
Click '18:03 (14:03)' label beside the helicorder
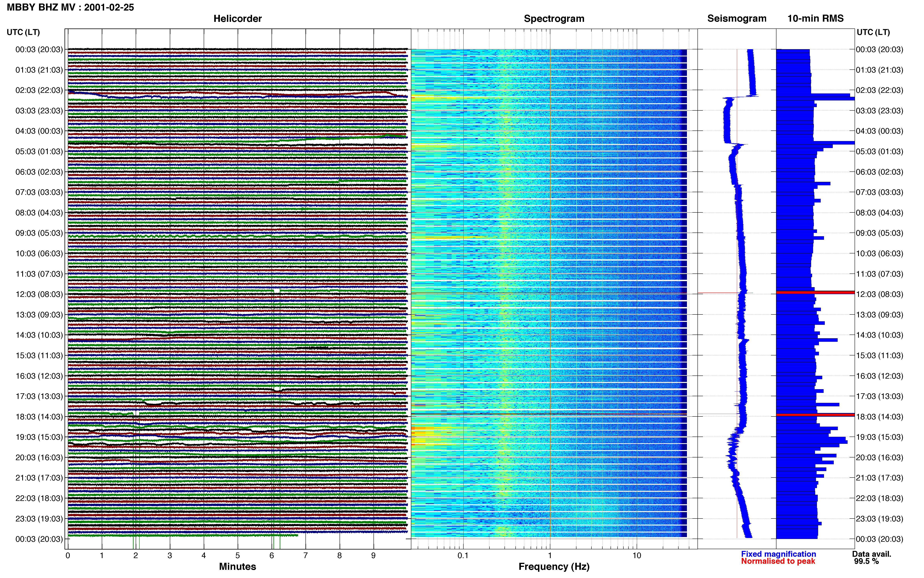[39, 417]
